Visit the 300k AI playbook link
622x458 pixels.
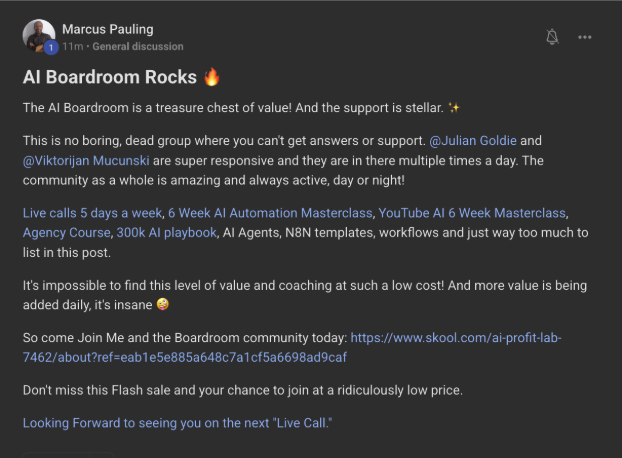point(167,232)
